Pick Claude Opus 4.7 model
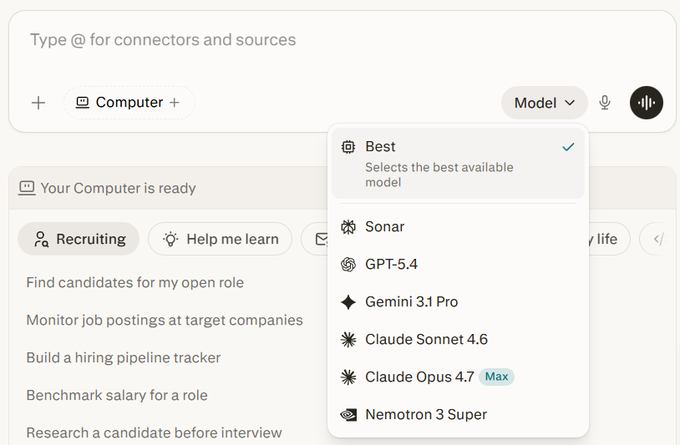The image size is (680, 445). coord(458,377)
